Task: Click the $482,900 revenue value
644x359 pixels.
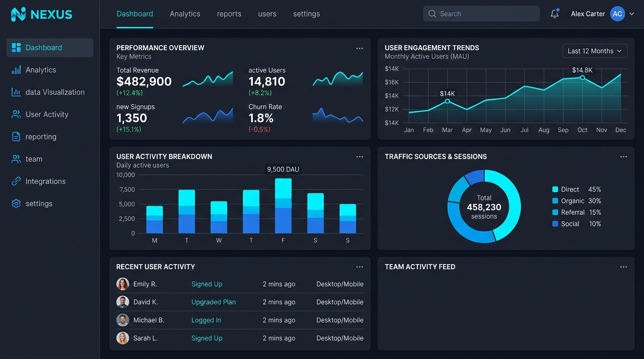Action: coord(144,82)
